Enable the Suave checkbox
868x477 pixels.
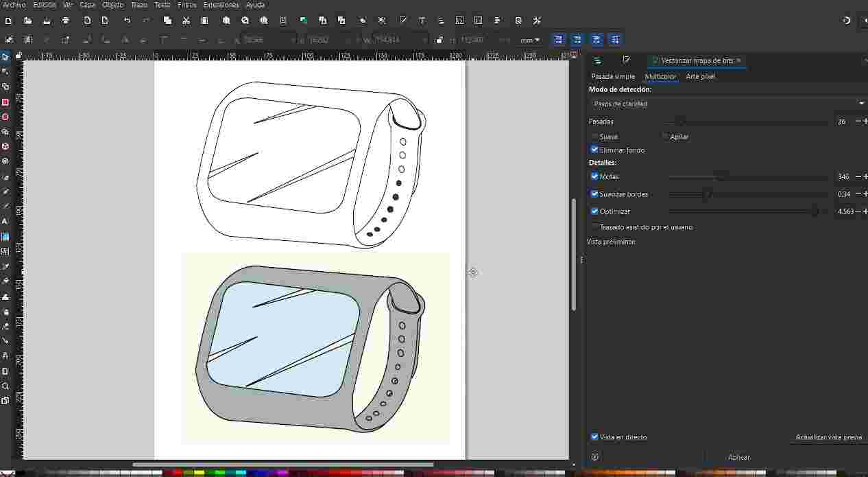(594, 137)
